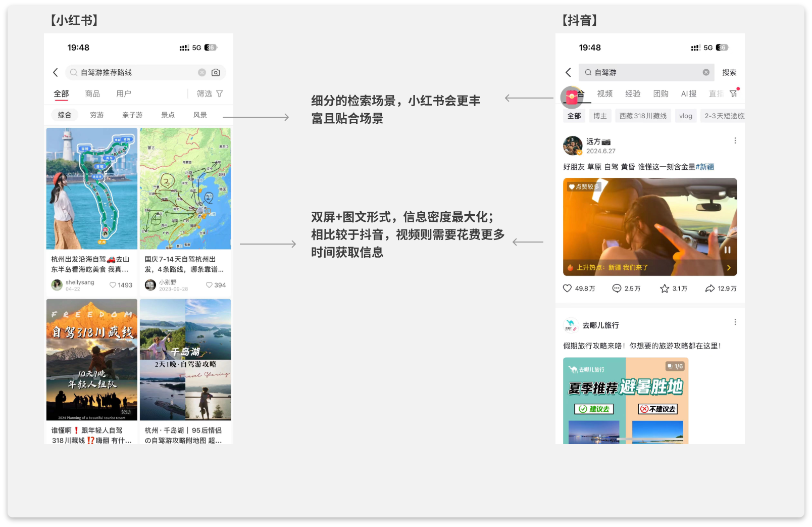
Task: Open the Douyin filter funnel icon
Action: click(x=734, y=93)
